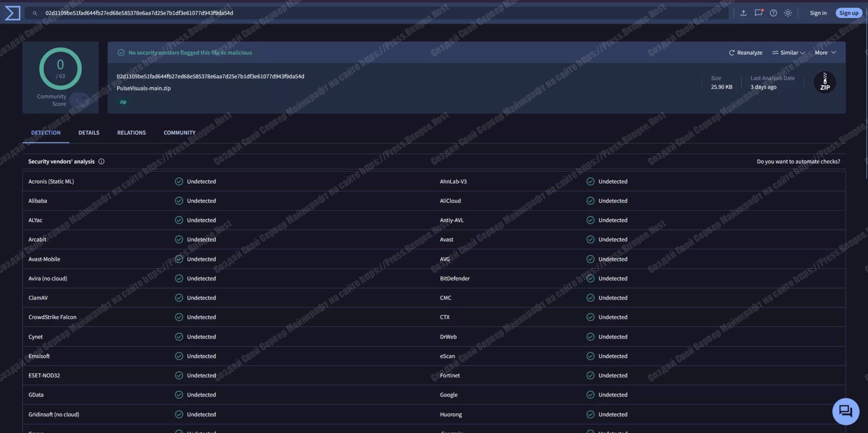Click the green check icon in the banner
The image size is (868, 433).
(121, 53)
